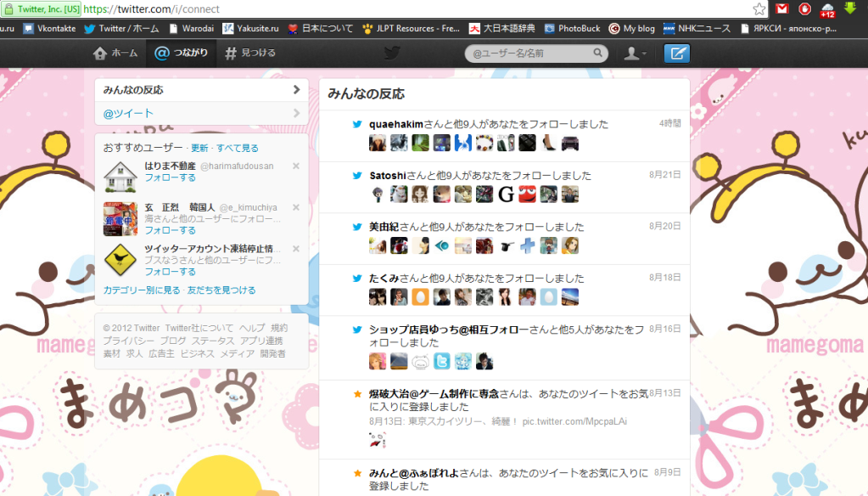This screenshot has height=496, width=868.
Task: Open the NHKニュース bookmark
Action: 697,28
